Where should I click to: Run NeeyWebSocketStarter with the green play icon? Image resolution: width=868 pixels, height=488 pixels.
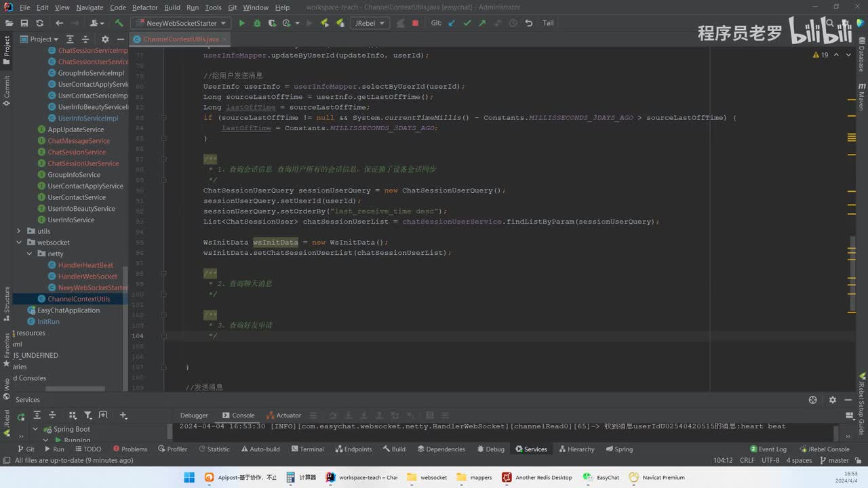pos(242,23)
